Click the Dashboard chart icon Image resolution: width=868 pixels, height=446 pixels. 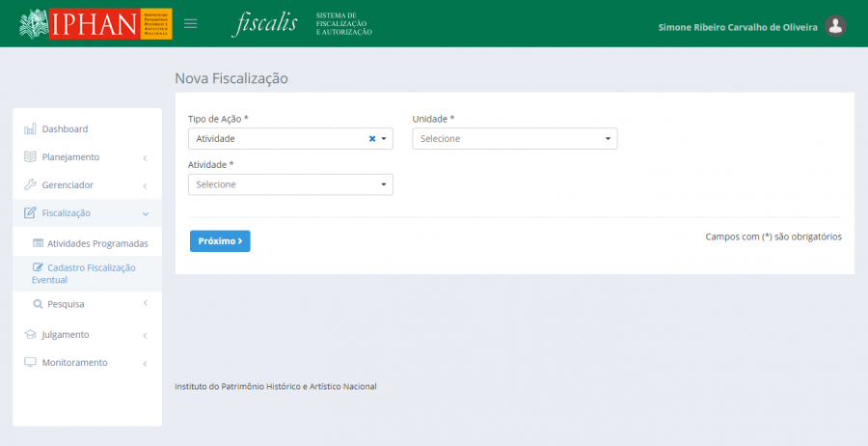coord(30,129)
